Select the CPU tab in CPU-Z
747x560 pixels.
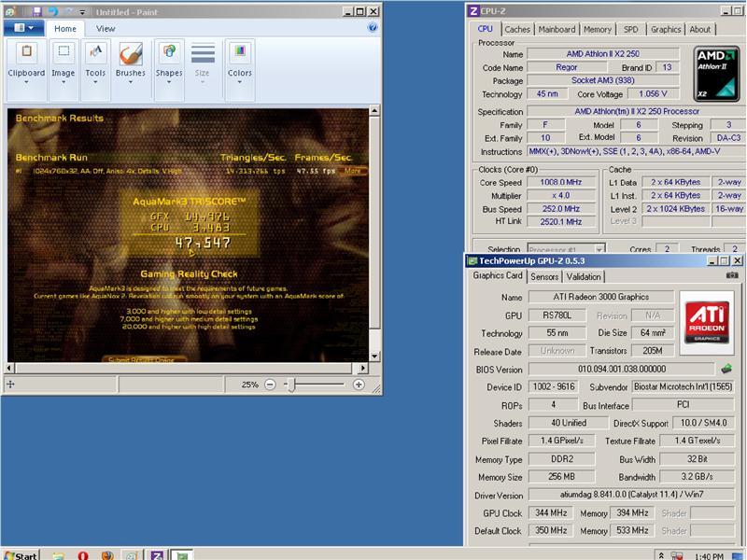tap(485, 29)
